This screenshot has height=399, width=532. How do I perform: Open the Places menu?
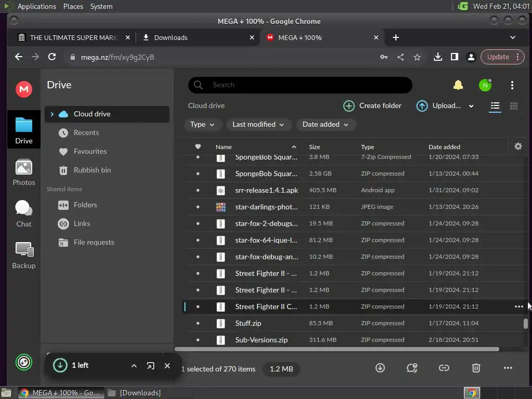coord(73,6)
